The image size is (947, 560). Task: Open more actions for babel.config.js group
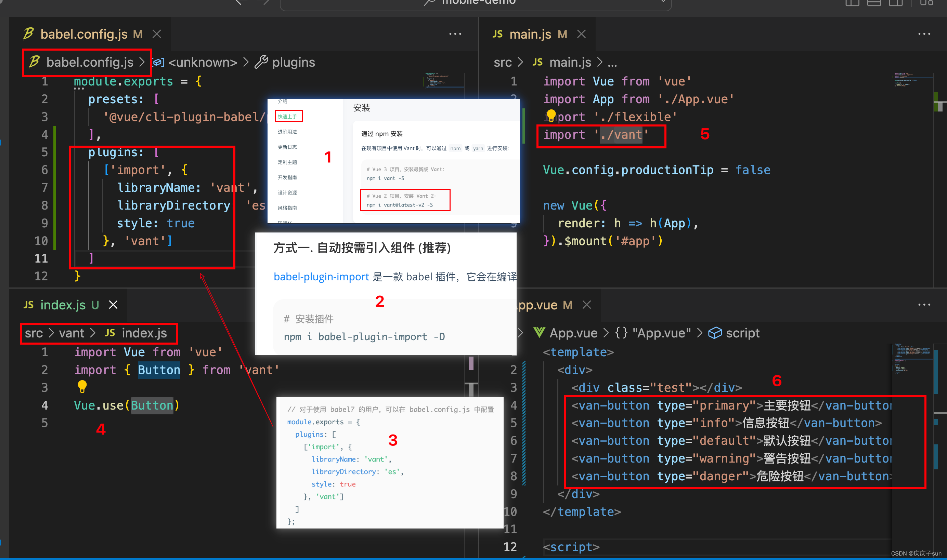pyautogui.click(x=455, y=34)
